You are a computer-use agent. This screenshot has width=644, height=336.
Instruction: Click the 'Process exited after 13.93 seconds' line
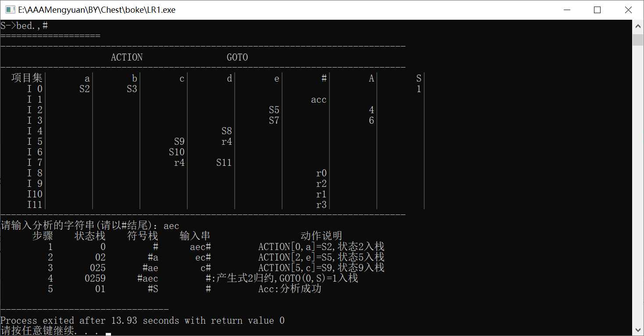tap(143, 321)
